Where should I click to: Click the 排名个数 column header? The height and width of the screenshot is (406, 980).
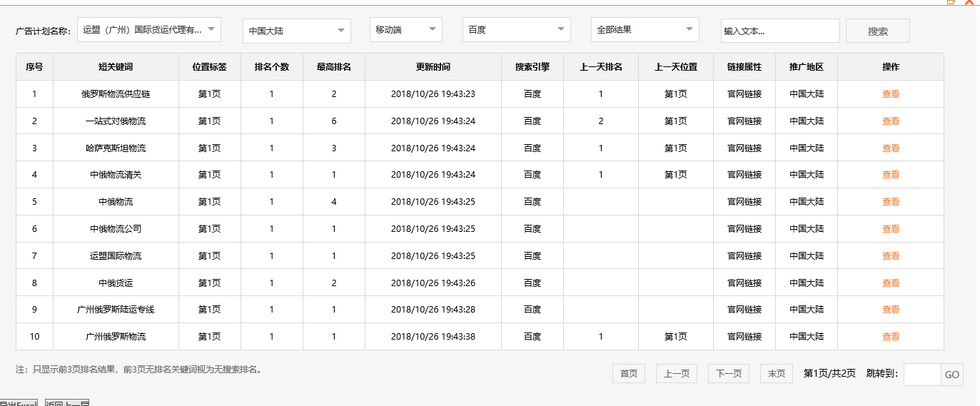click(272, 67)
